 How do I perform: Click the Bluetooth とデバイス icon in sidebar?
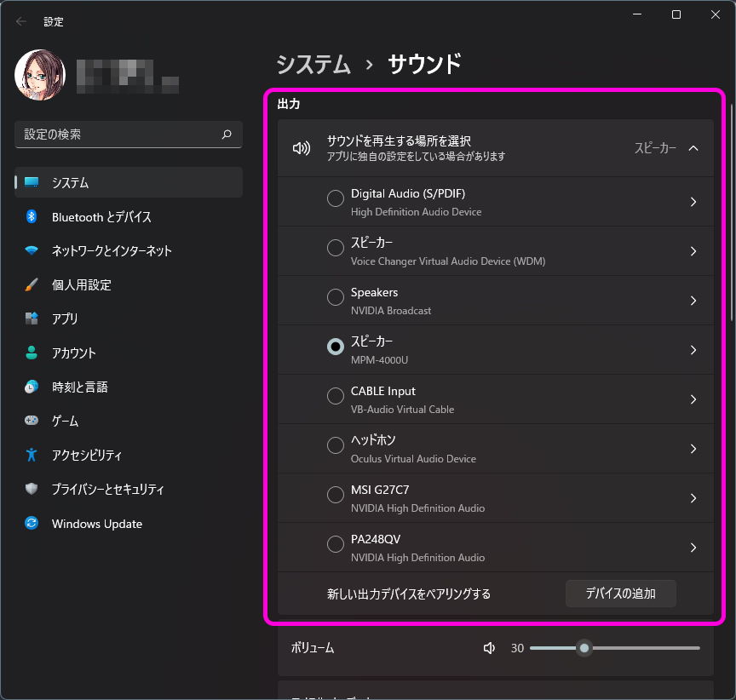[32, 217]
